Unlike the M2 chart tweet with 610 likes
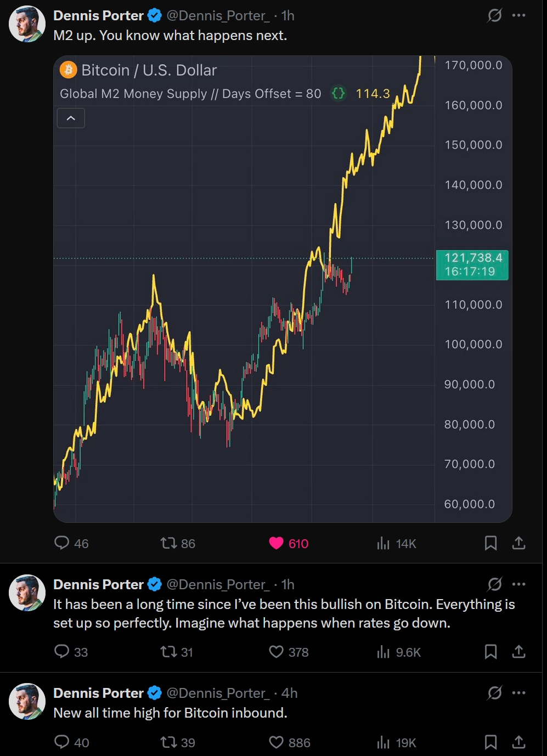 tap(277, 543)
